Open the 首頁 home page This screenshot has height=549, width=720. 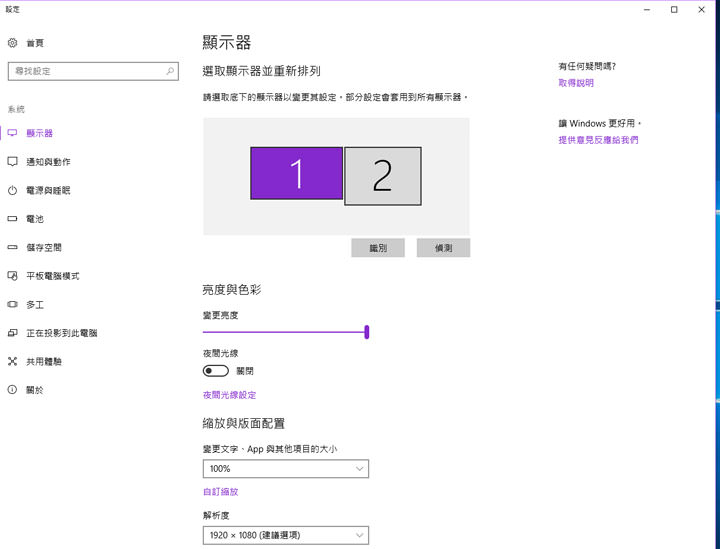click(x=35, y=43)
